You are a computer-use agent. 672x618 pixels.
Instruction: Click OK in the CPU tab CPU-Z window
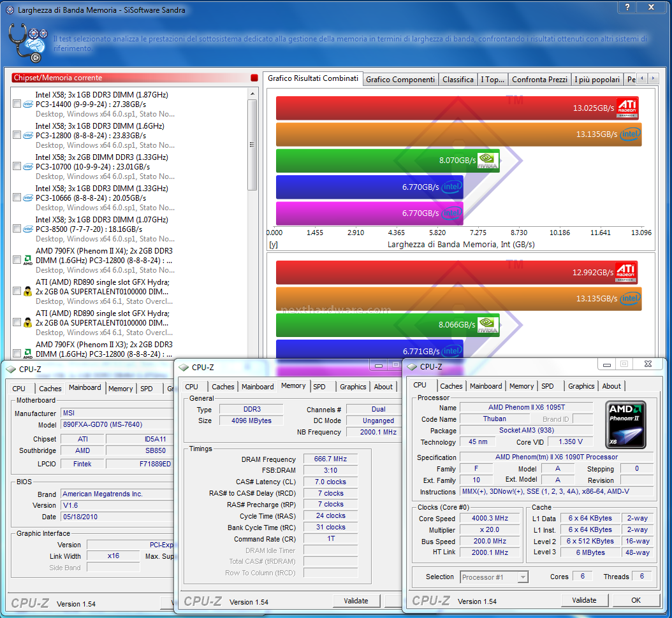coord(636,600)
